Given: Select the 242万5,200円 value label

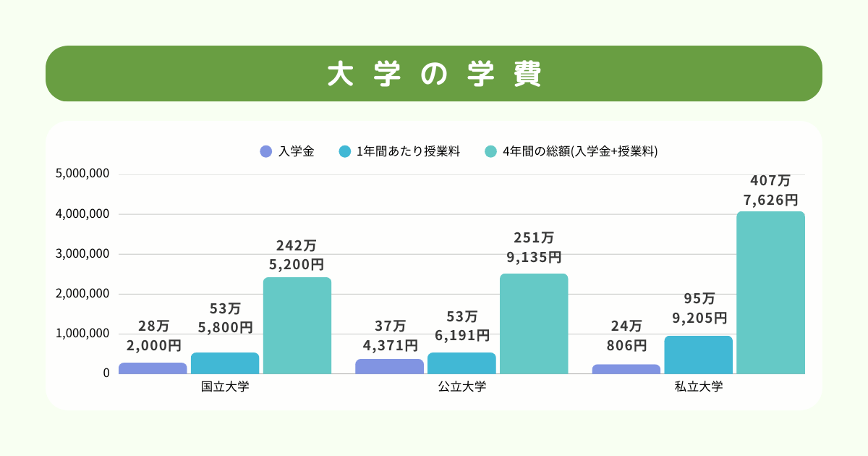Looking at the screenshot, I should click(297, 255).
